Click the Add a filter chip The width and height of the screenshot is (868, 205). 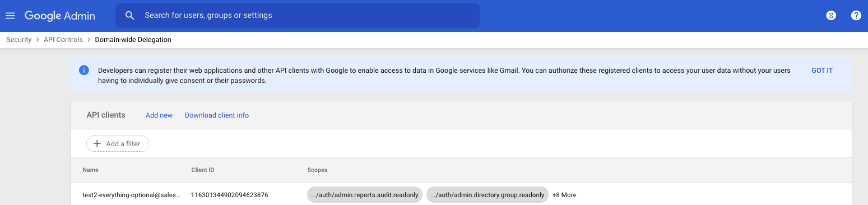pyautogui.click(x=118, y=144)
